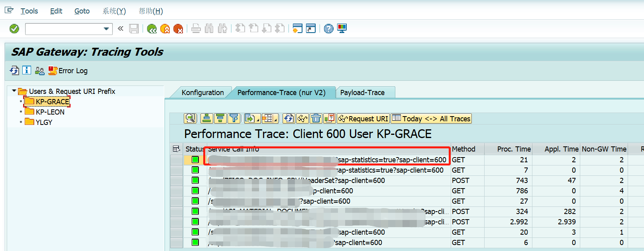Viewport: 644px width, 251px height.
Task: Open the Edit menu
Action: click(56, 11)
